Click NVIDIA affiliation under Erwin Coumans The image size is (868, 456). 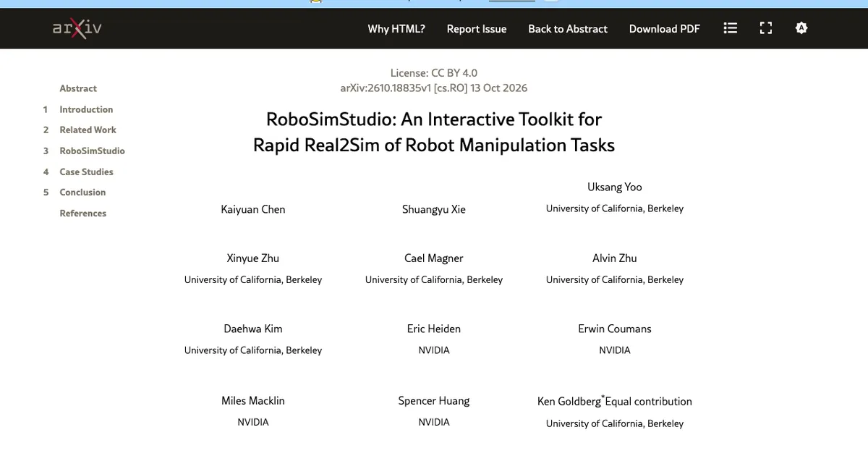pos(615,350)
